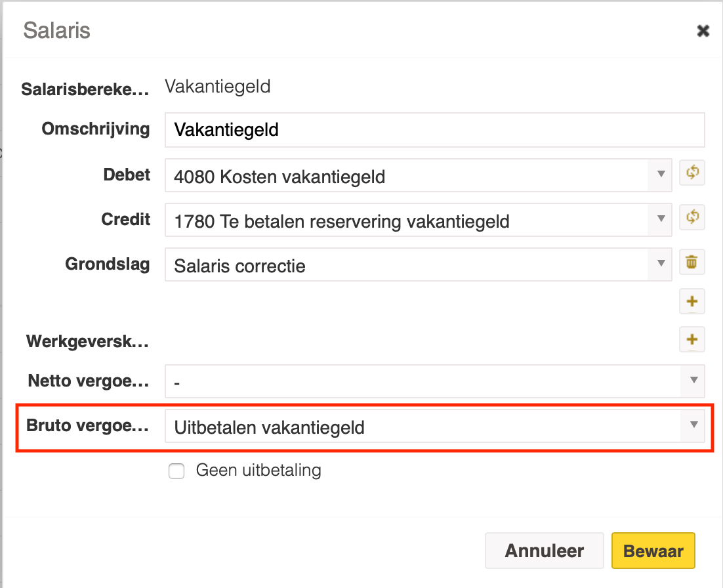Open the Netto vergoeding dropdown arrow

(x=693, y=381)
